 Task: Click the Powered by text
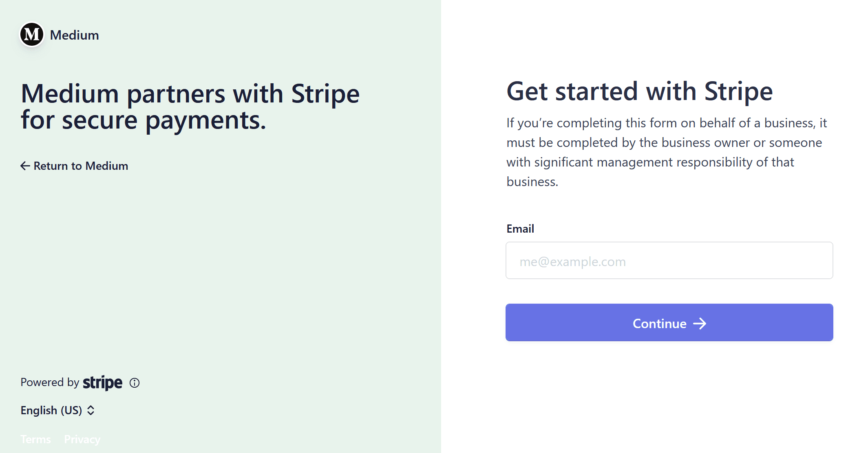50,382
